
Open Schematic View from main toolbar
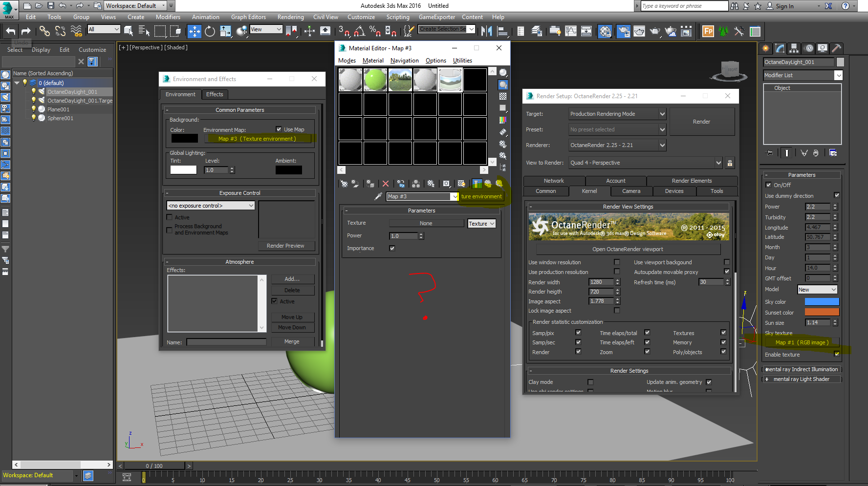tap(586, 31)
